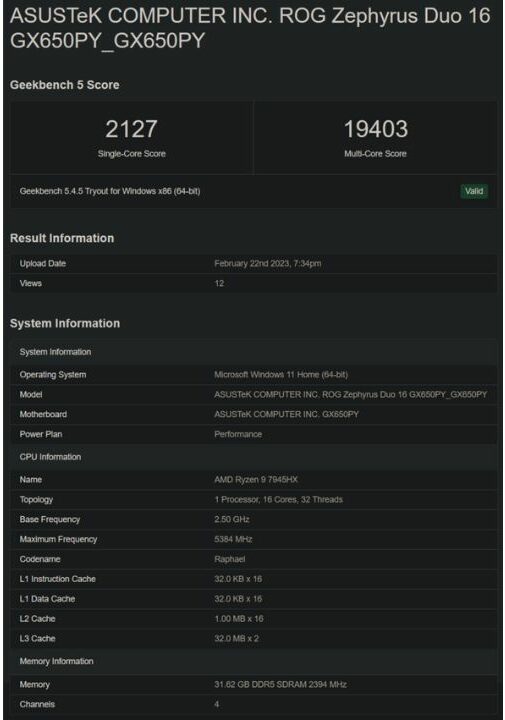This screenshot has width=505, height=720.
Task: Click the Views label
Action: tap(31, 283)
